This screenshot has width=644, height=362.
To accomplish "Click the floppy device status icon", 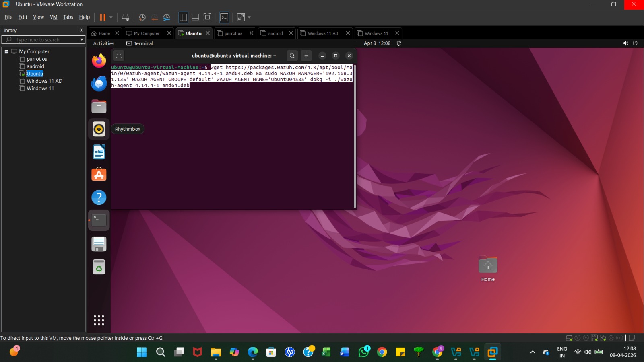I will [x=594, y=338].
